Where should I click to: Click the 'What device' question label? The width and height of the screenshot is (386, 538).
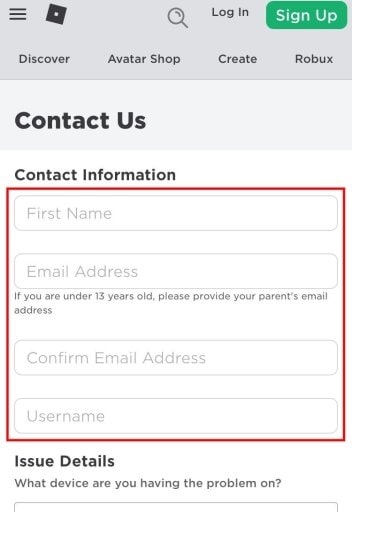tap(148, 483)
